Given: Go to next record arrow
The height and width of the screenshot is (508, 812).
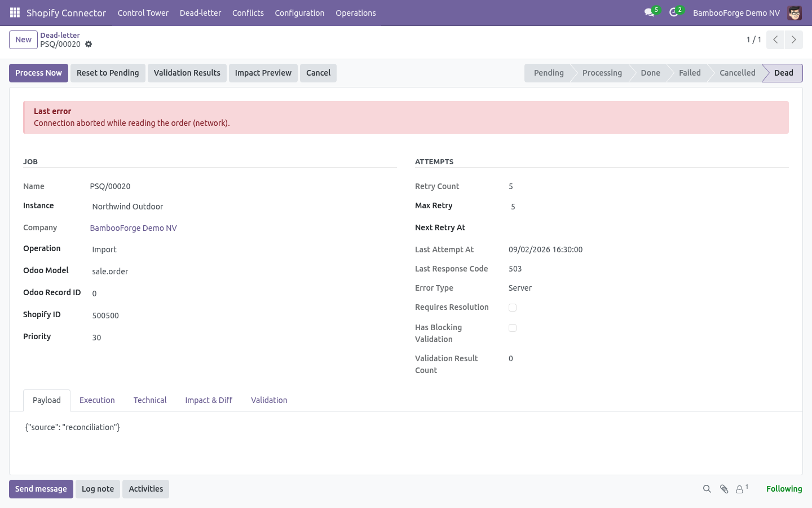Looking at the screenshot, I should pos(793,40).
